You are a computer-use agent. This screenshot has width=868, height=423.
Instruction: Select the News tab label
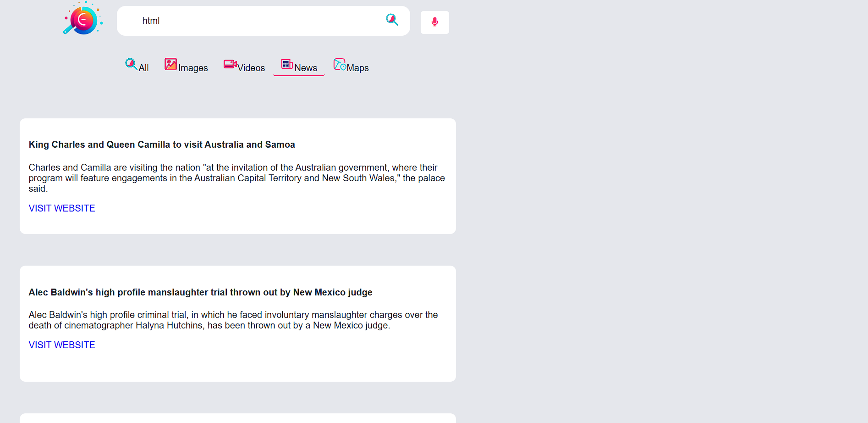coord(306,68)
